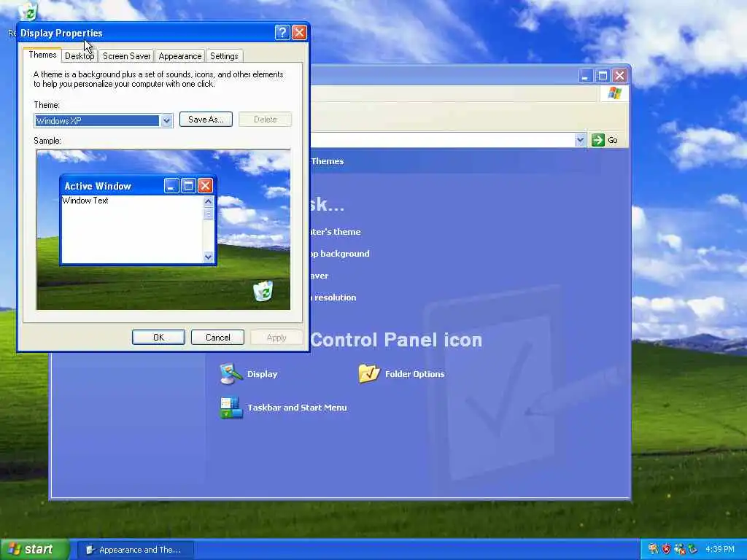Close the Display Properties dialog
Image resolution: width=747 pixels, height=560 pixels.
(x=299, y=32)
